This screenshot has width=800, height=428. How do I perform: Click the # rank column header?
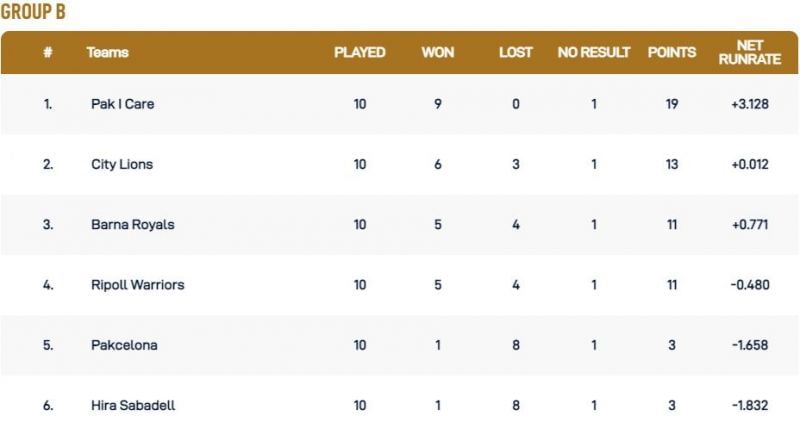[x=47, y=53]
